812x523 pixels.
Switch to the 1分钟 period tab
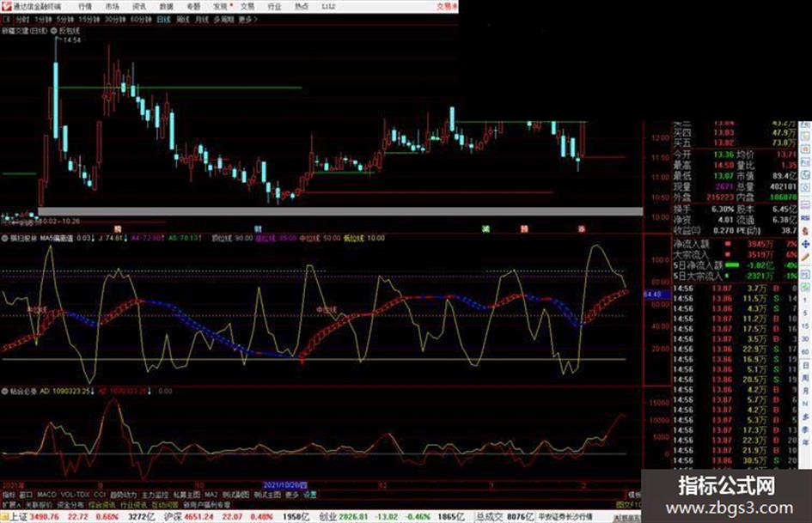43,20
